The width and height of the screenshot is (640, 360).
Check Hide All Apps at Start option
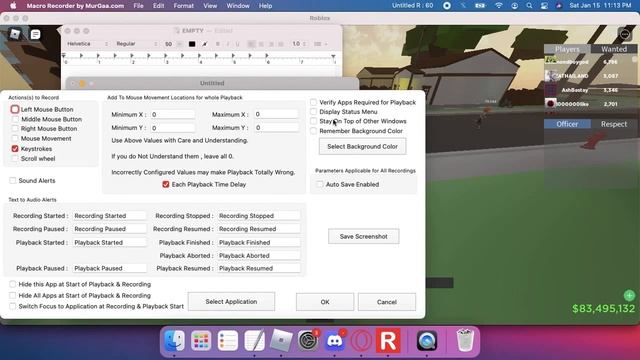(13, 295)
